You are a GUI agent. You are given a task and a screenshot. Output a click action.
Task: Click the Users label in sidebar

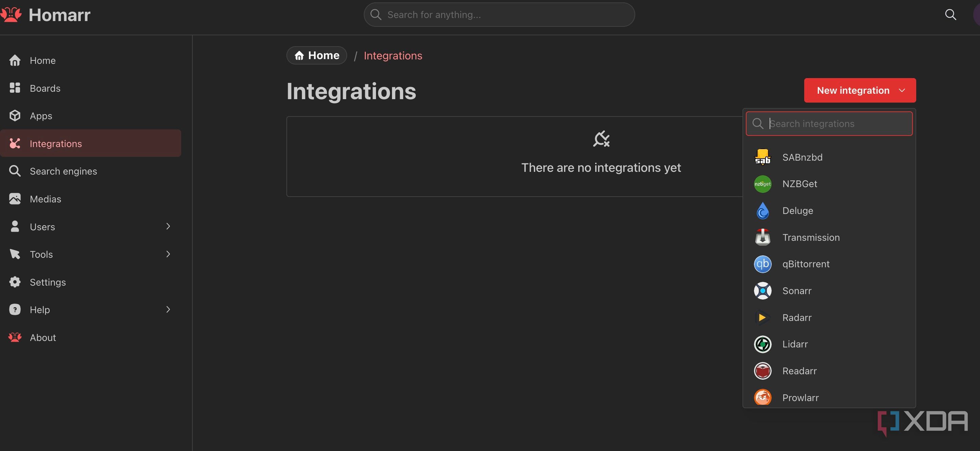click(42, 227)
